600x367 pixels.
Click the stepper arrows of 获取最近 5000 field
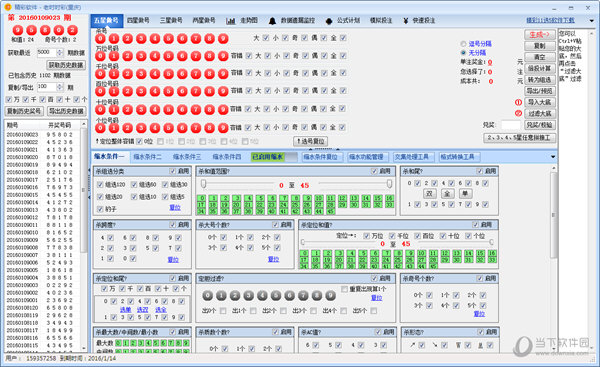60,52
